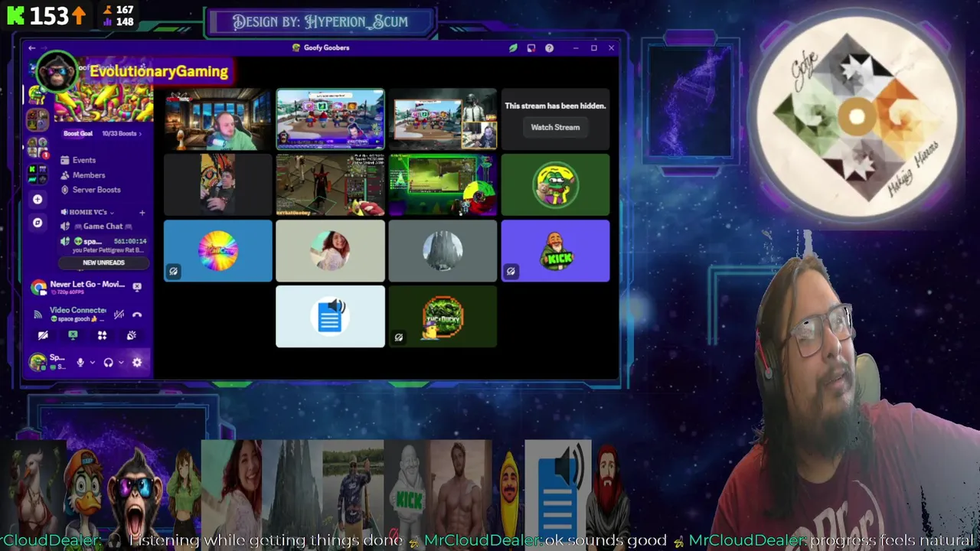This screenshot has width=980, height=551.
Task: Click the Never Let Go - Movi... stream title
Action: [87, 285]
